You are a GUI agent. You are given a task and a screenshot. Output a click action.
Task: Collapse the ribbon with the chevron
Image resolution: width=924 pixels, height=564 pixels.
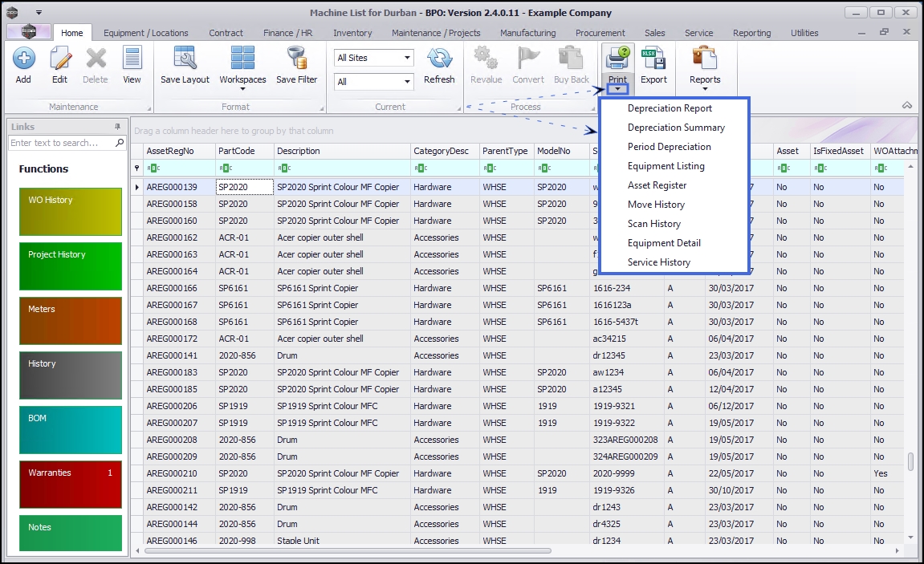pos(906,106)
